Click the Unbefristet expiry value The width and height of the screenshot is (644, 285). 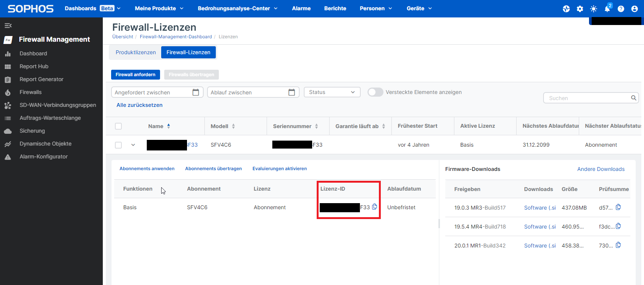click(x=401, y=207)
